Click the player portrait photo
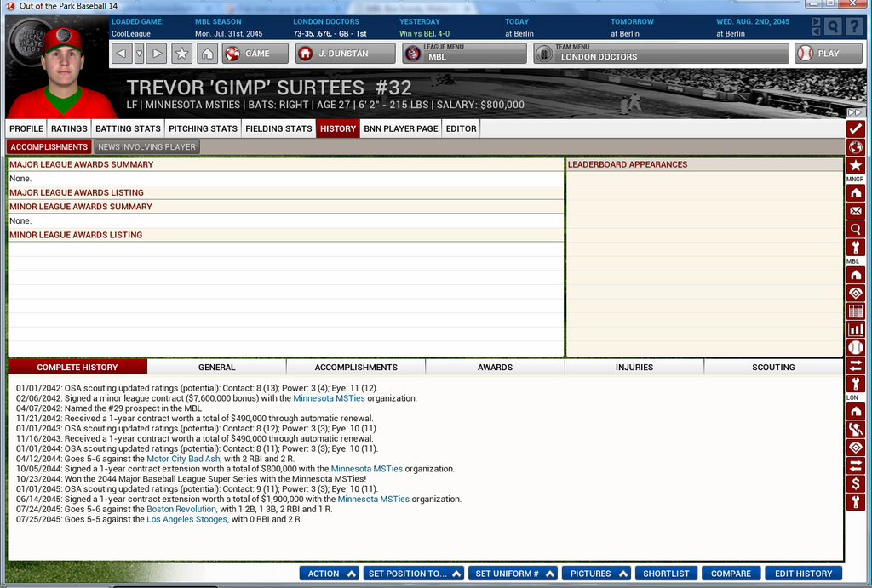Screen dimensions: 872x588 pos(62,72)
